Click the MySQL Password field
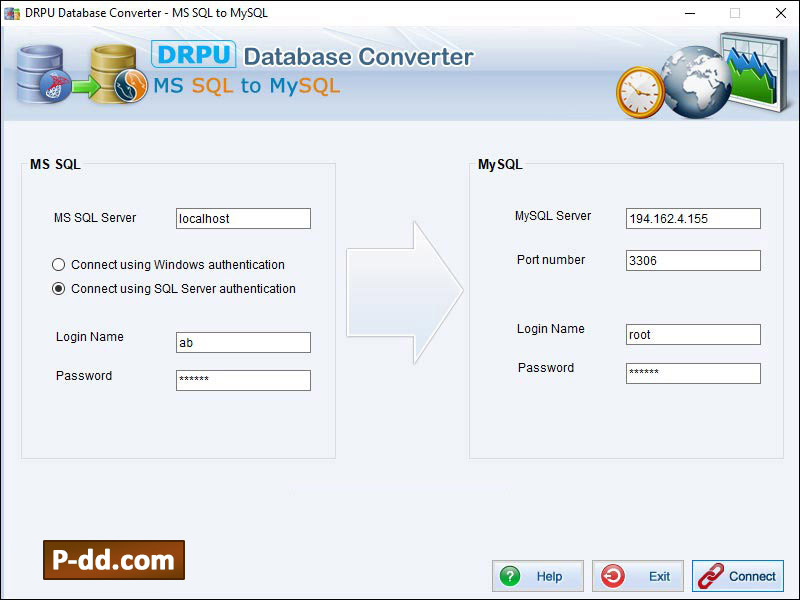 (x=693, y=373)
